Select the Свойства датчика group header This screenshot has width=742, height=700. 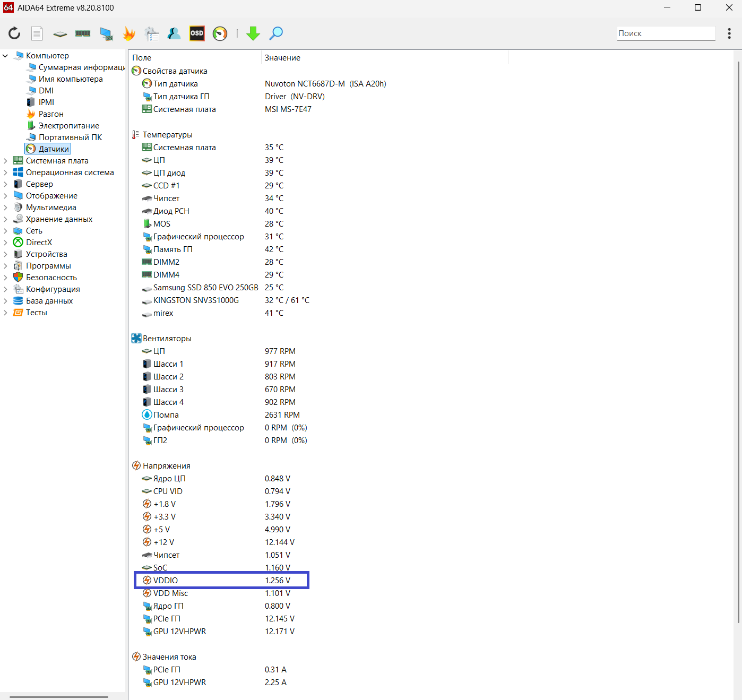click(175, 71)
